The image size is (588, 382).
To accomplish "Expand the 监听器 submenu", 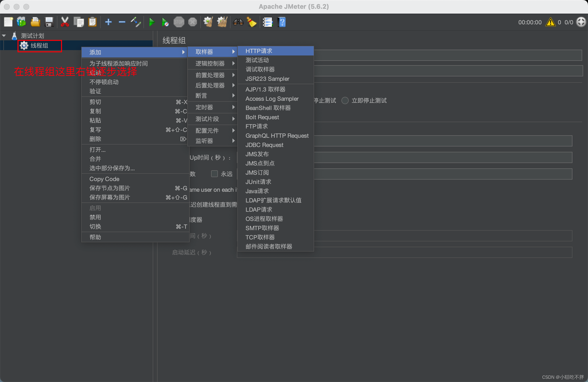I will [x=213, y=141].
